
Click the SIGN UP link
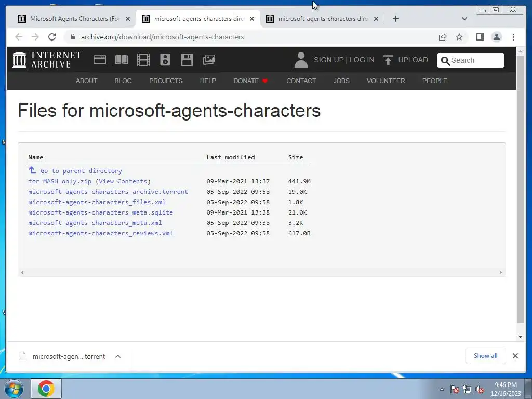[x=328, y=60]
